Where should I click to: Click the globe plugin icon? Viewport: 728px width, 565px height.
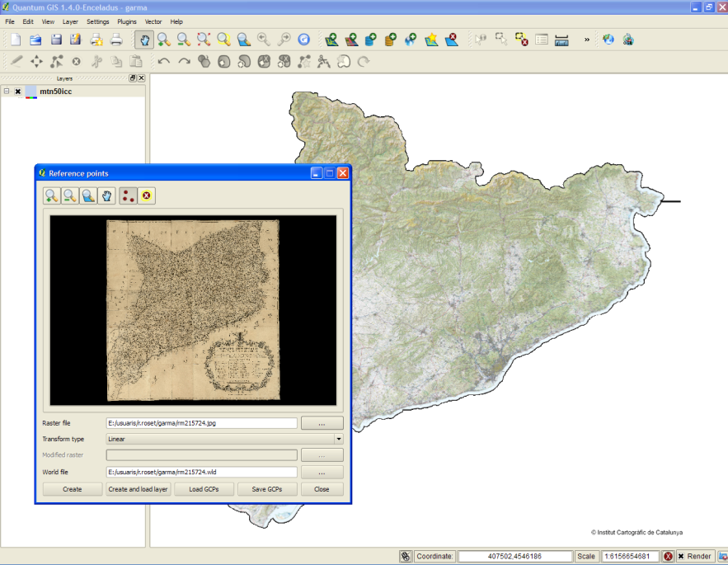pyautogui.click(x=608, y=40)
